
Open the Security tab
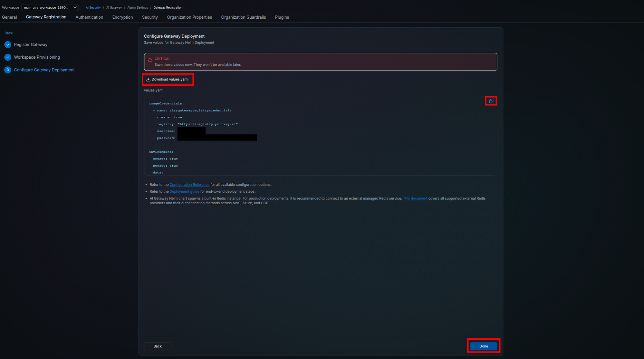(150, 17)
